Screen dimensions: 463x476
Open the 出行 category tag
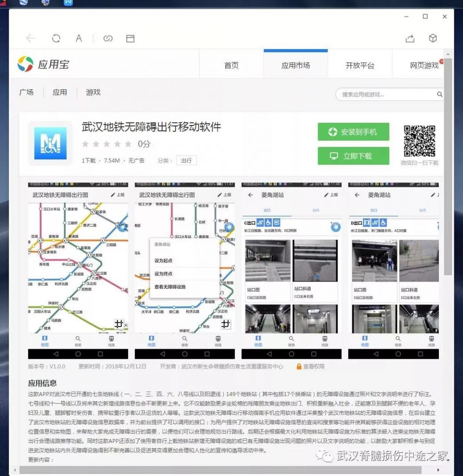pos(187,160)
